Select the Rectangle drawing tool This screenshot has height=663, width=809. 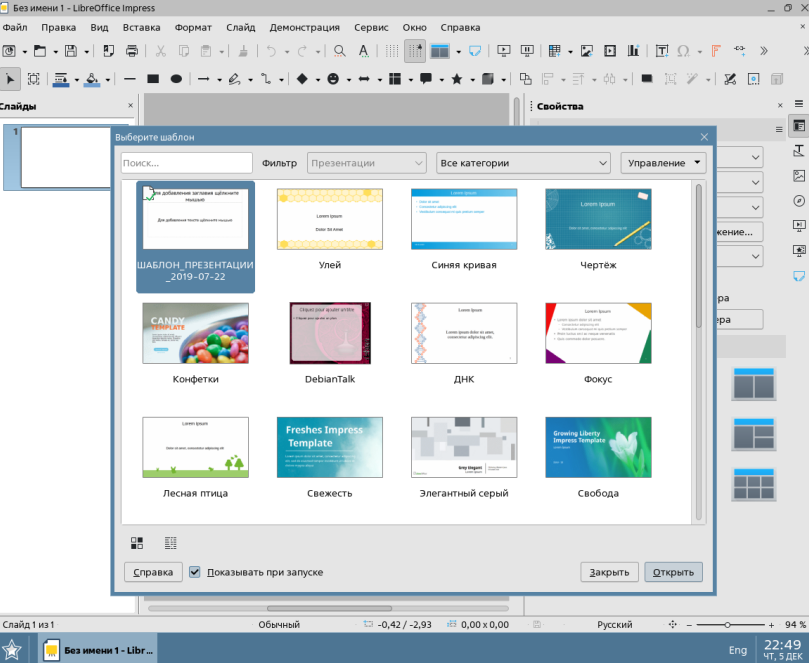(x=153, y=79)
